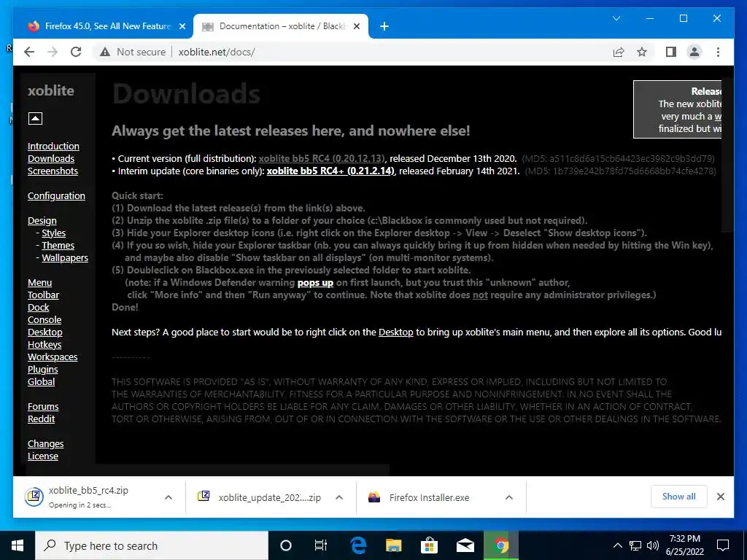The width and height of the screenshot is (747, 560).
Task: Click the sidebar collapse arrow icon
Action: click(35, 118)
